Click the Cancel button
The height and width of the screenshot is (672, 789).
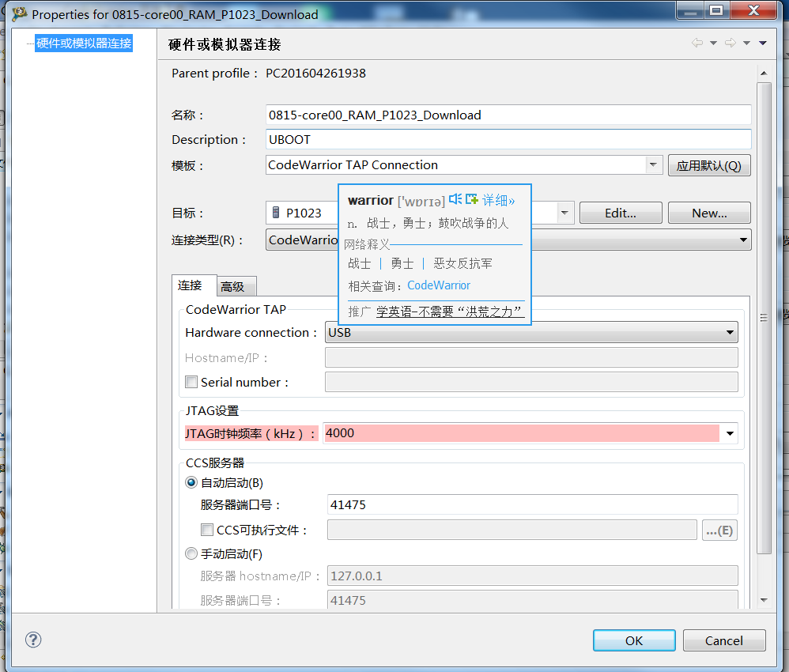click(724, 640)
